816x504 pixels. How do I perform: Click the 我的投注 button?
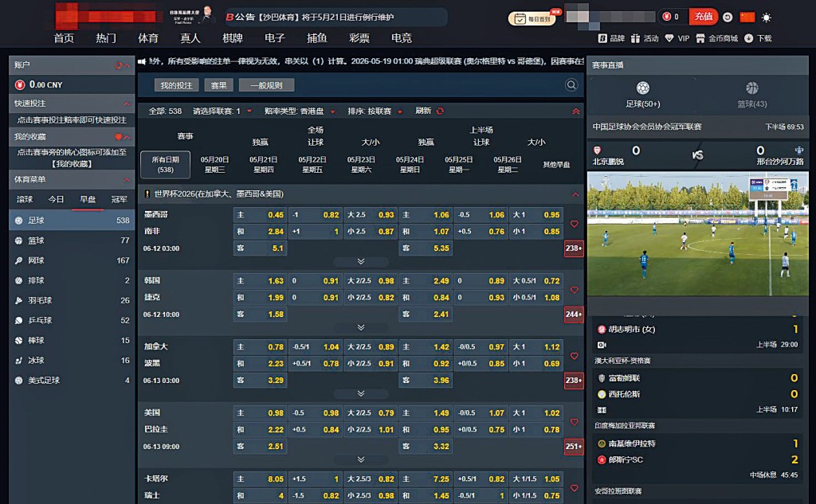point(176,85)
